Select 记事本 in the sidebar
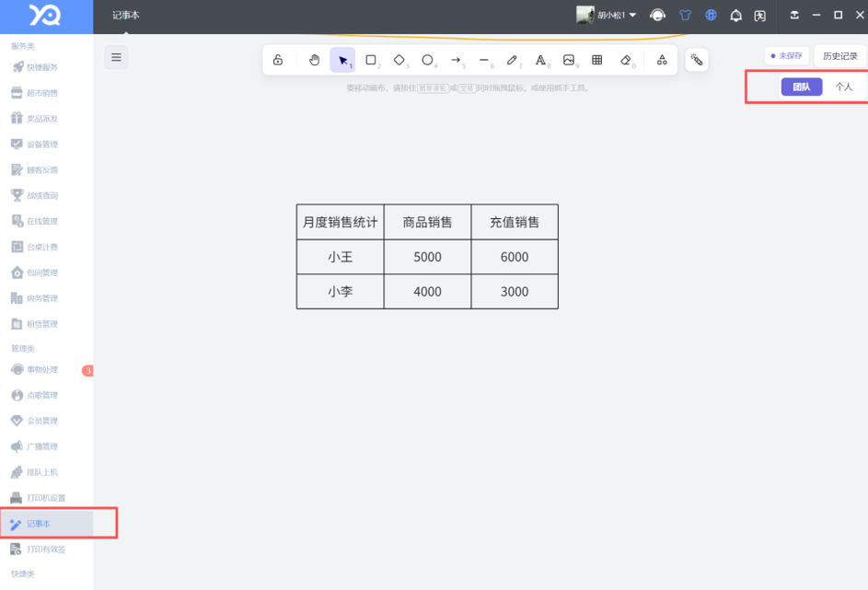The width and height of the screenshot is (868, 590). (47, 524)
